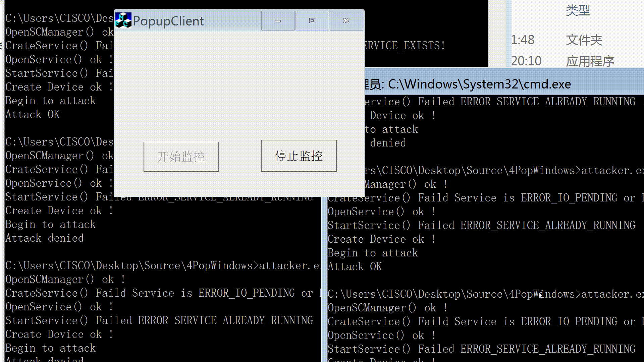Select the 应用程序 row in file list

(590, 61)
